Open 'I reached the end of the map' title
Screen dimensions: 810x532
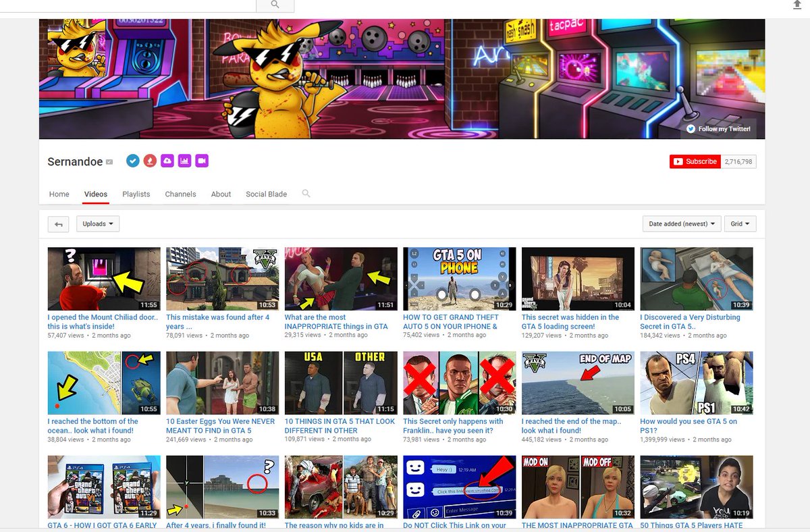coord(571,425)
